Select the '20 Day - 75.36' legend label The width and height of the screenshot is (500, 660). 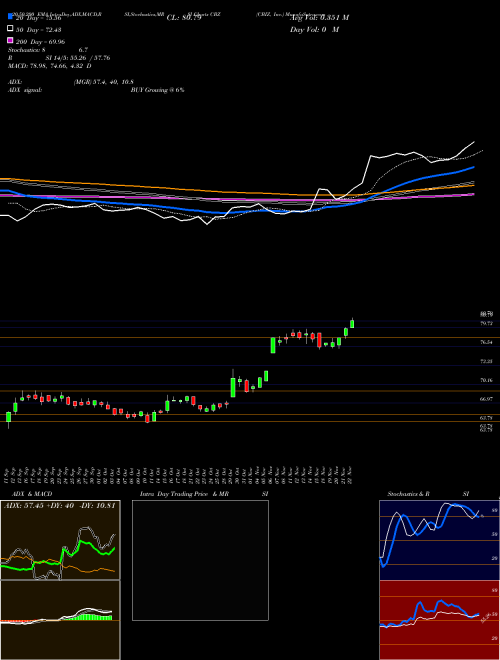click(x=39, y=18)
